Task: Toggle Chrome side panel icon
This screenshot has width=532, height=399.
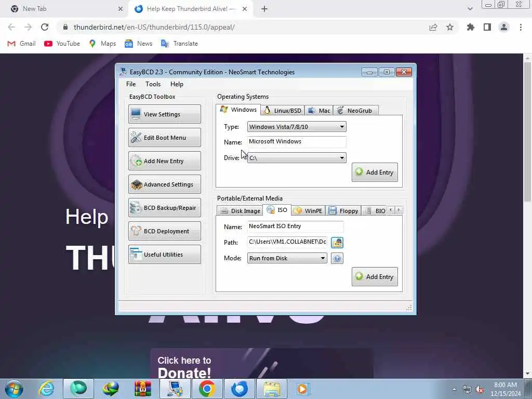Action: (x=487, y=27)
